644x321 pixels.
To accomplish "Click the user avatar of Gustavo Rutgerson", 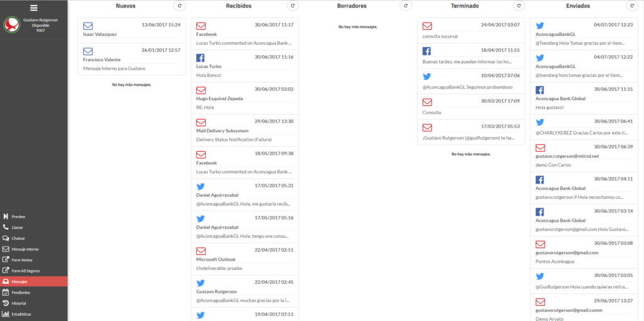I will 11,25.
